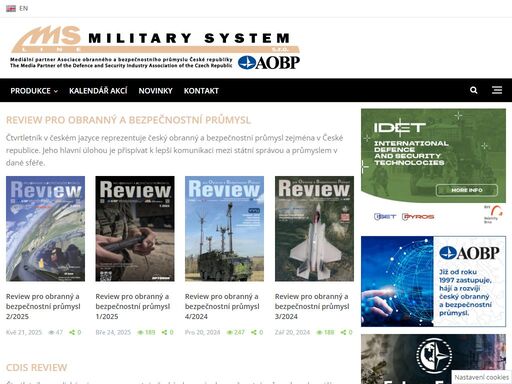The image size is (512, 384).
Task: Open the KALENDÁŘ AKCÍ menu item
Action: (x=98, y=91)
